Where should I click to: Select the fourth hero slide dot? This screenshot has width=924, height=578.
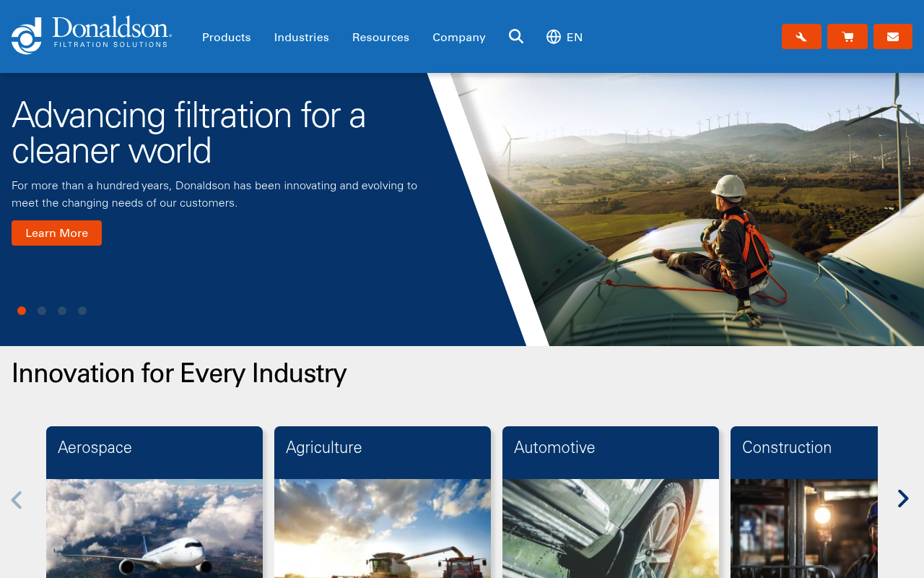[x=82, y=311]
